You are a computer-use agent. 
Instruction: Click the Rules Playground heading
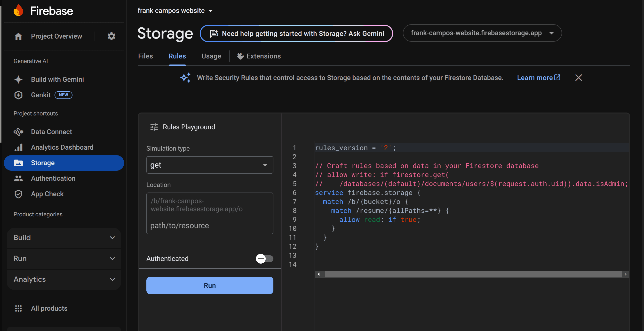[x=189, y=127]
